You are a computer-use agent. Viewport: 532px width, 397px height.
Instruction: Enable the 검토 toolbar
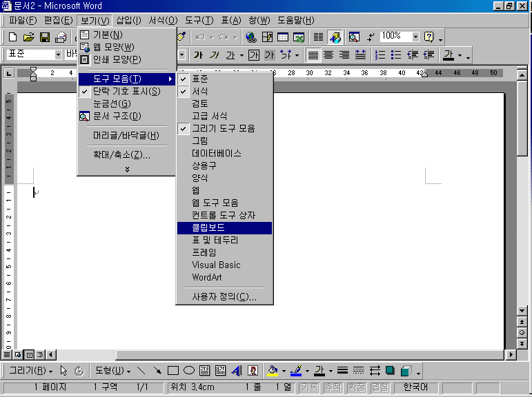224,104
